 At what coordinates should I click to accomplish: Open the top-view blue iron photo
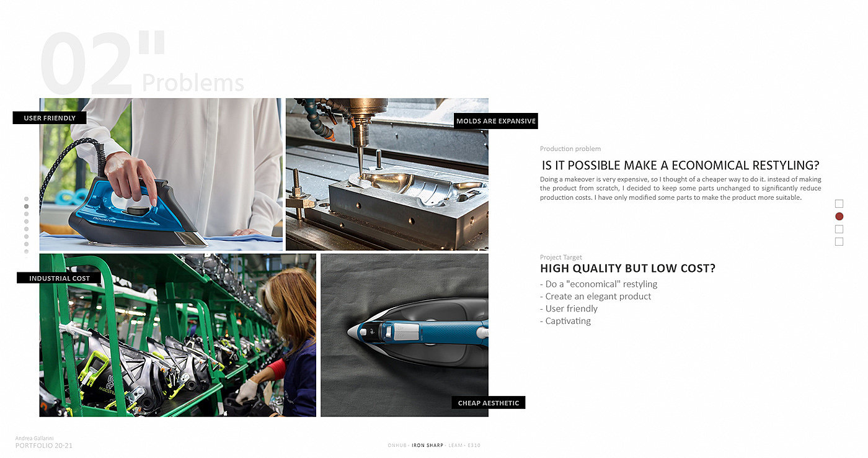click(x=404, y=335)
